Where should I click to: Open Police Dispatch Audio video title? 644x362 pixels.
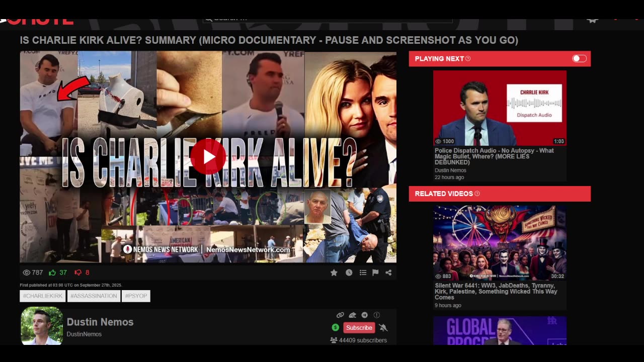tap(494, 156)
